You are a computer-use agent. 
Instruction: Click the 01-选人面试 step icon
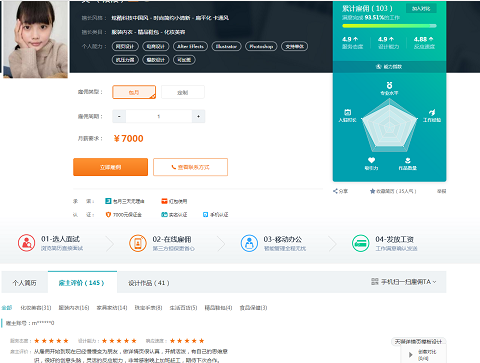[27, 243]
